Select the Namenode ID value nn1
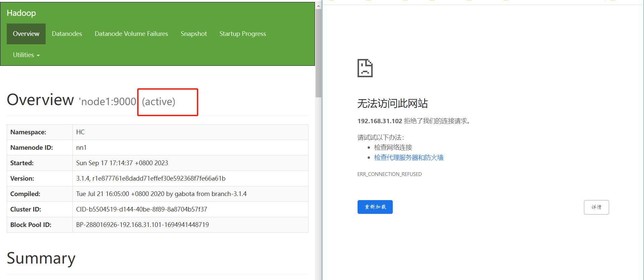The image size is (644, 280). (81, 147)
